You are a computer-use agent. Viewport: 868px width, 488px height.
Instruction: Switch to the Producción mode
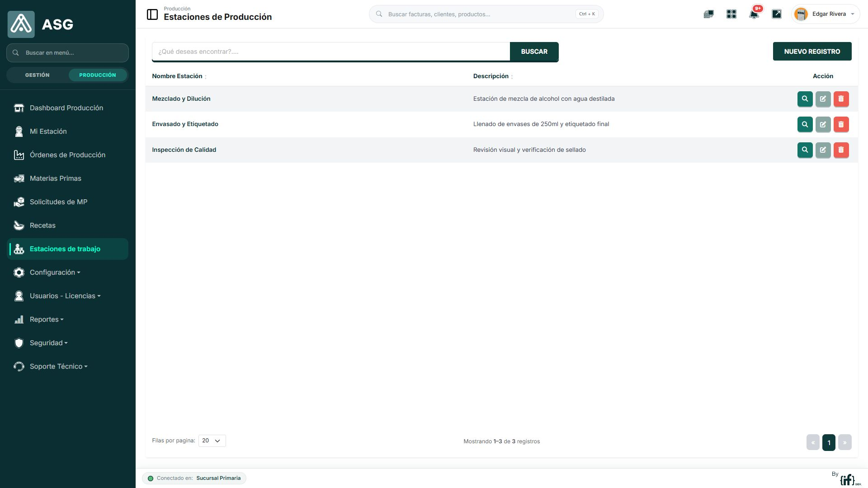click(x=98, y=75)
